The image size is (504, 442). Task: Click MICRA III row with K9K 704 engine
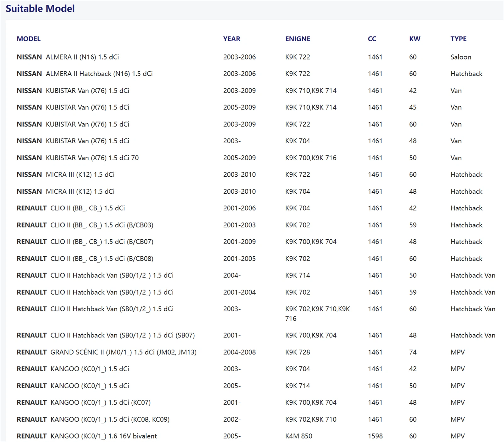pos(256,191)
